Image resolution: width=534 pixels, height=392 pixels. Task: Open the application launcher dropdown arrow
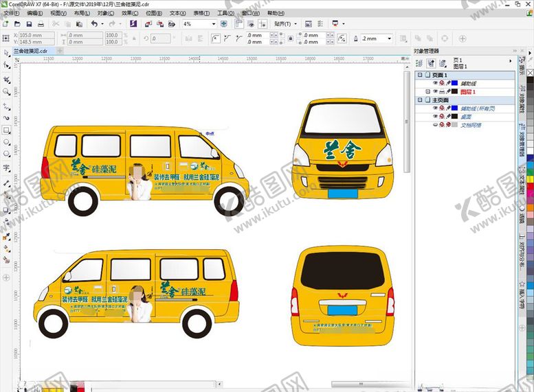[x=344, y=24]
